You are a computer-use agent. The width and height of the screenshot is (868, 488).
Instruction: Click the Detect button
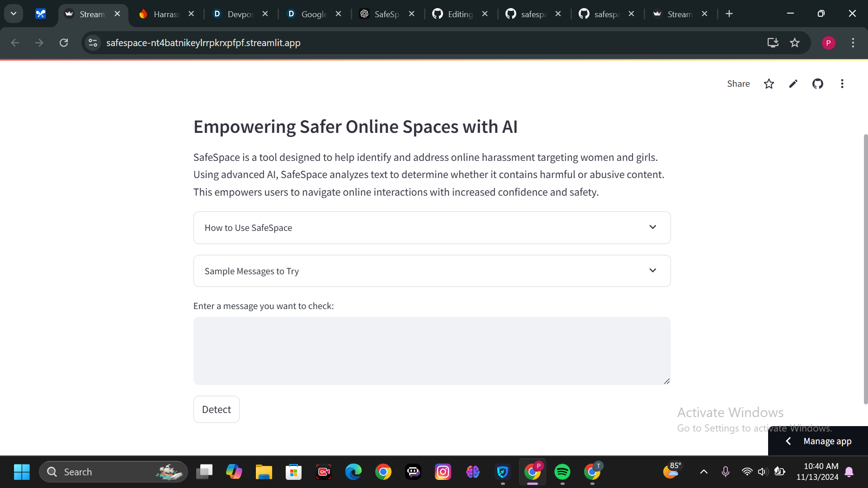coord(216,409)
